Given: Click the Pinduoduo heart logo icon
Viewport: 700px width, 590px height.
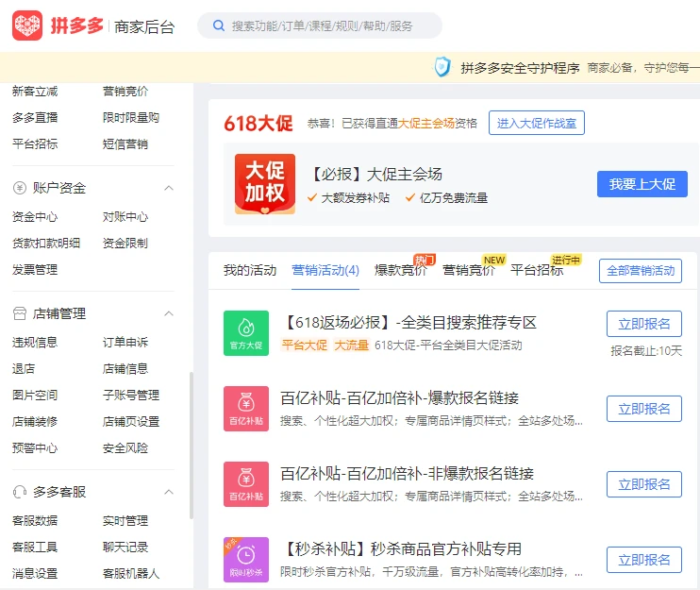Looking at the screenshot, I should click(x=27, y=25).
